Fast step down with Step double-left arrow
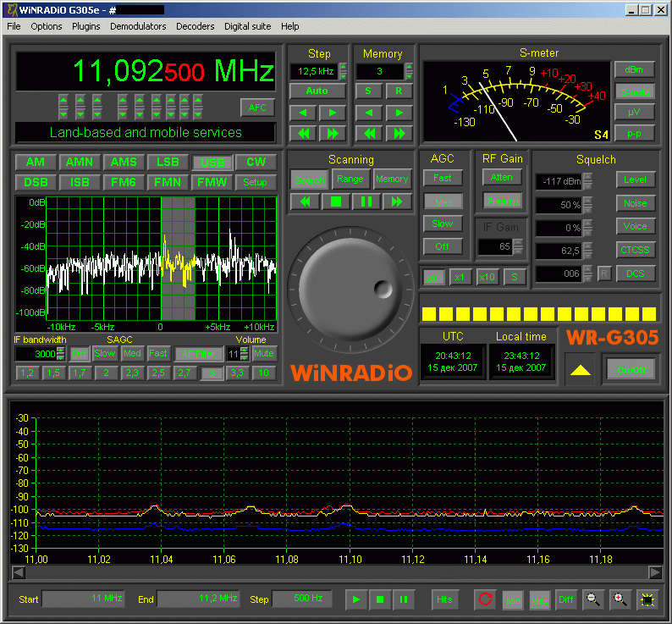This screenshot has height=624, width=672. click(303, 134)
